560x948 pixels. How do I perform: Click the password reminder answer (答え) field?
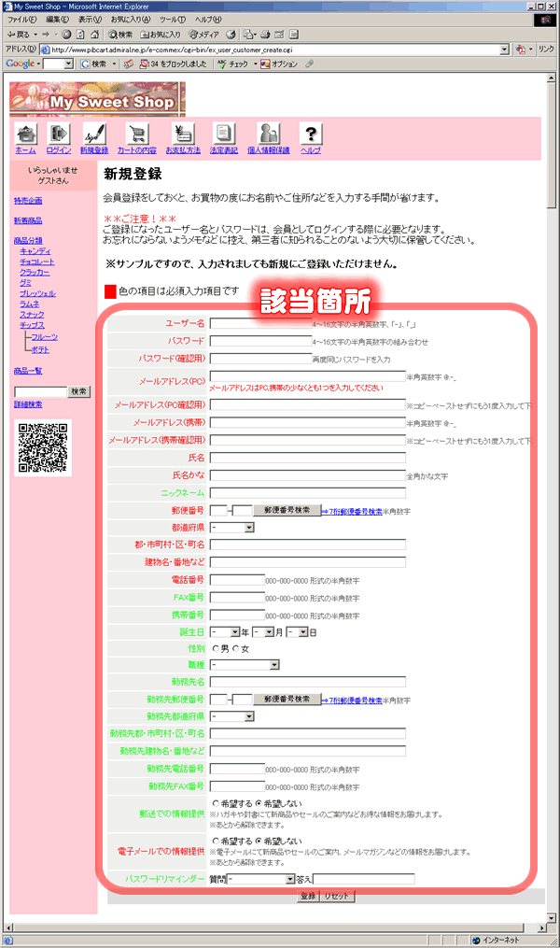click(x=364, y=879)
